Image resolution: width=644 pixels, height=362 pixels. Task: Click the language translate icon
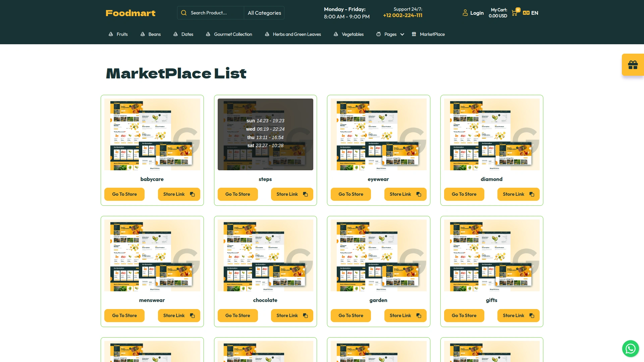tap(526, 13)
